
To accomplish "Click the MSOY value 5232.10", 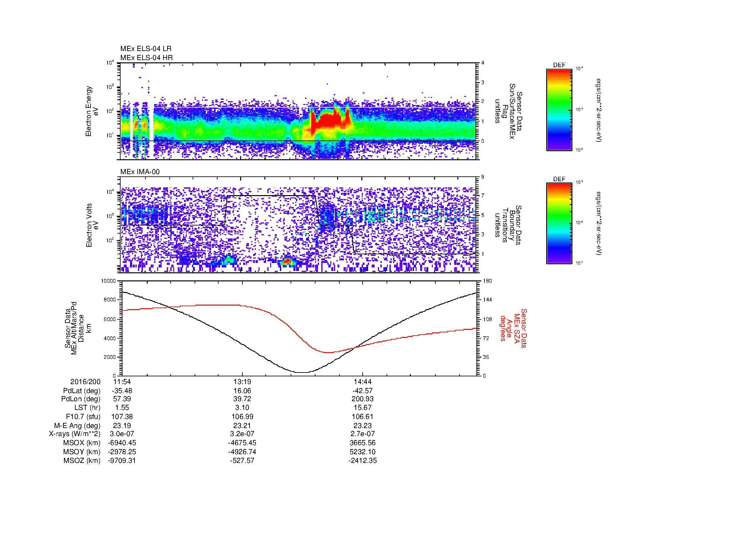I will point(363,452).
